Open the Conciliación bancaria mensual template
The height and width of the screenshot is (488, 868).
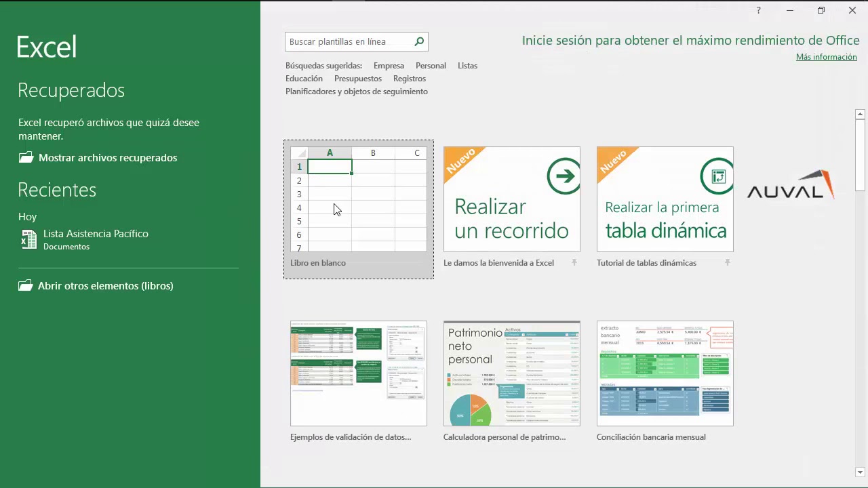665,373
